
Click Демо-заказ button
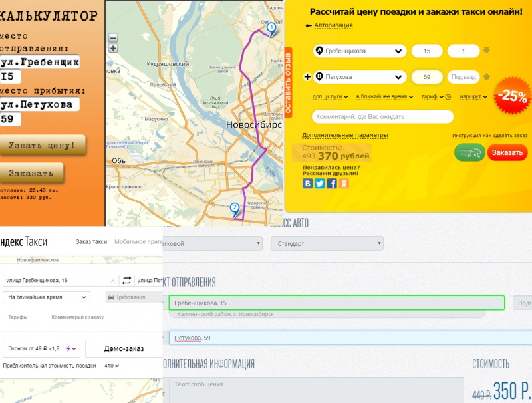pyautogui.click(x=124, y=348)
